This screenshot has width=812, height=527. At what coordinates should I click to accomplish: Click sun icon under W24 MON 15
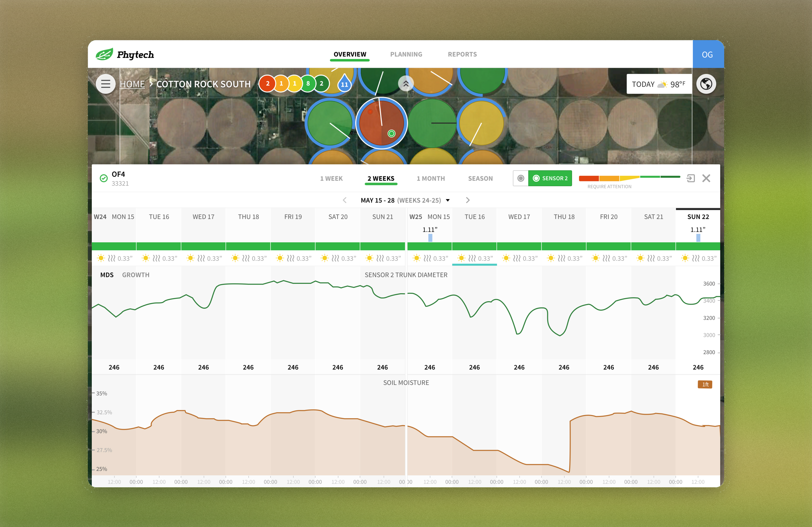(101, 258)
